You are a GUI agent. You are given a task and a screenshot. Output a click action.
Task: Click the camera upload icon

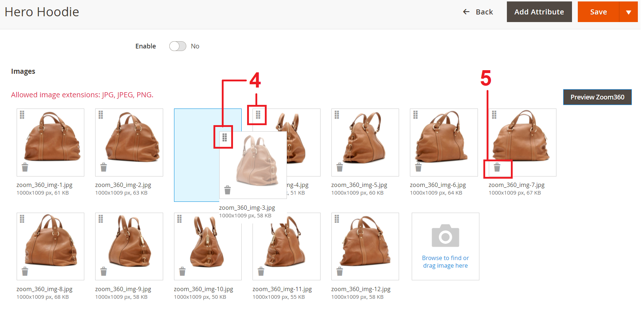[x=445, y=236]
